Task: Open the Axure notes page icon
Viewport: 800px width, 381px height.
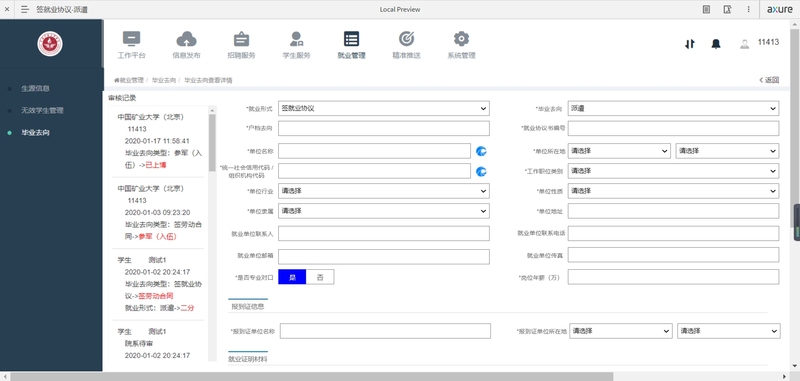Action: click(x=706, y=9)
